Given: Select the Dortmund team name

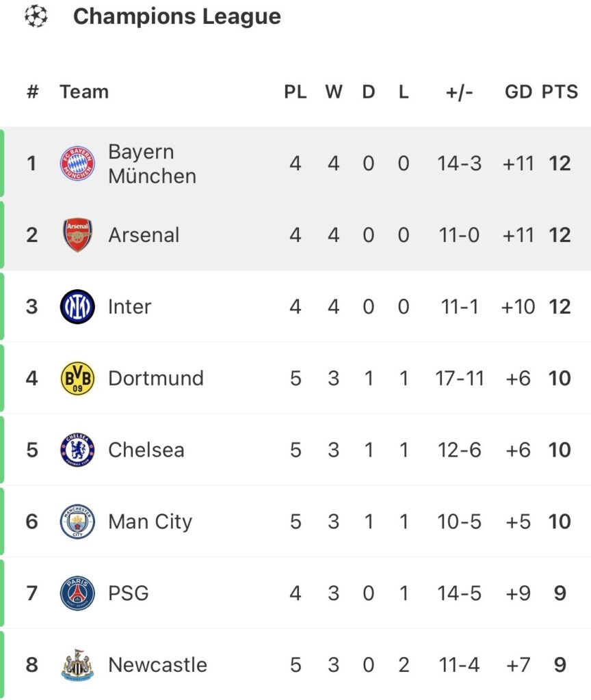Looking at the screenshot, I should (156, 379).
